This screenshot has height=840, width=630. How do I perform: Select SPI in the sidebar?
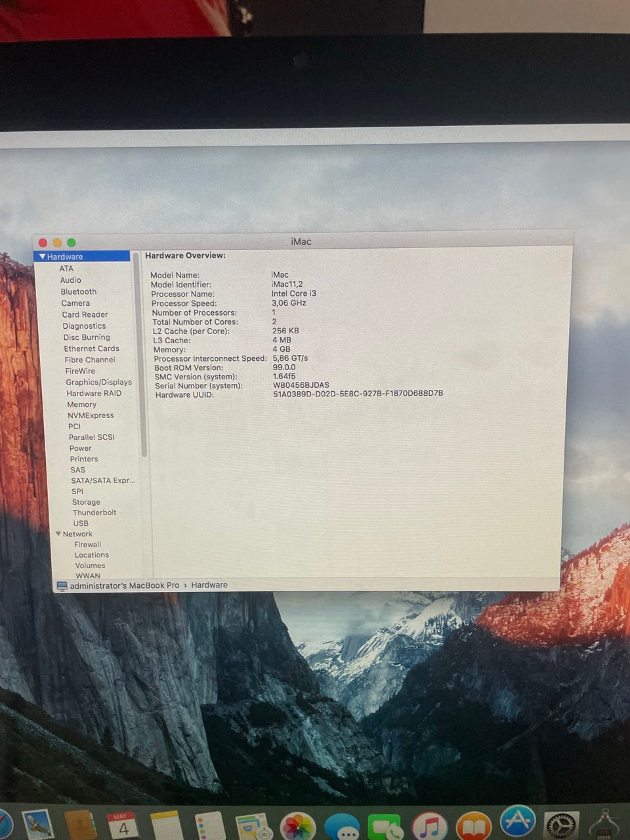point(77,492)
